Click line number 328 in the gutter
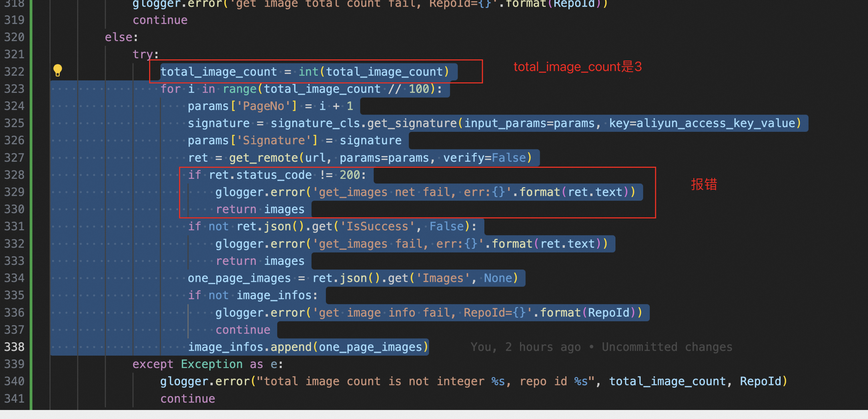The width and height of the screenshot is (868, 419). 14,175
